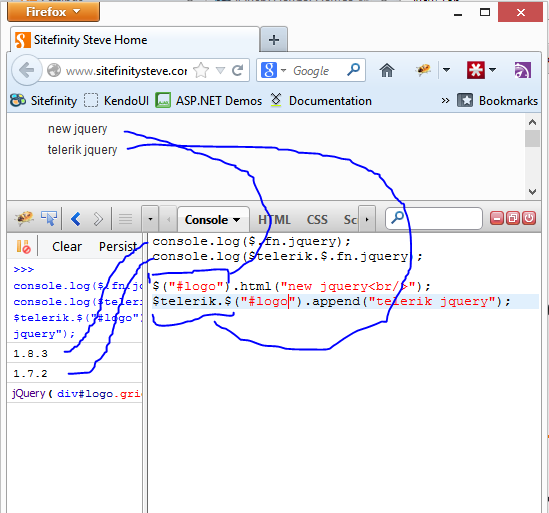Click the Firebug search box
The height and width of the screenshot is (513, 549).
[x=434, y=219]
